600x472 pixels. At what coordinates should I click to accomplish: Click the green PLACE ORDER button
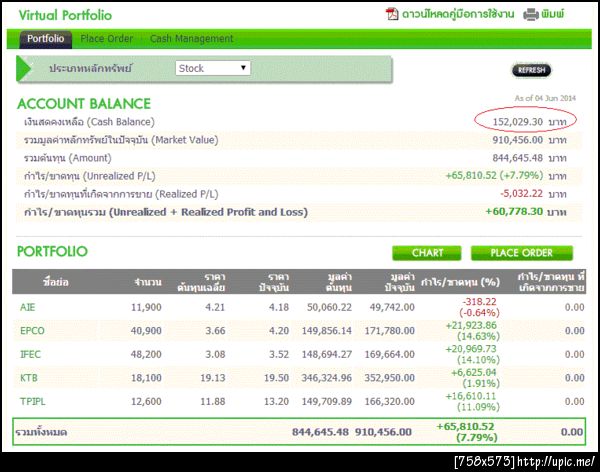point(522,253)
